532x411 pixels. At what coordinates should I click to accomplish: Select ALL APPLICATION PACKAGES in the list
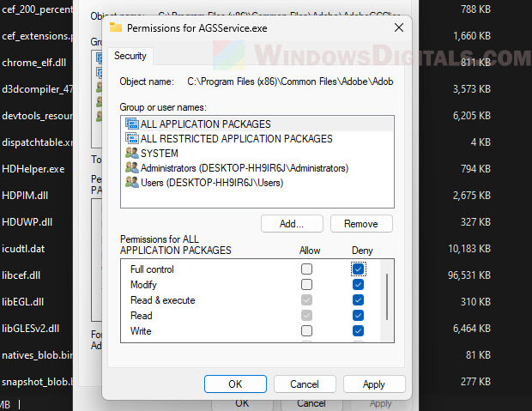click(257, 124)
